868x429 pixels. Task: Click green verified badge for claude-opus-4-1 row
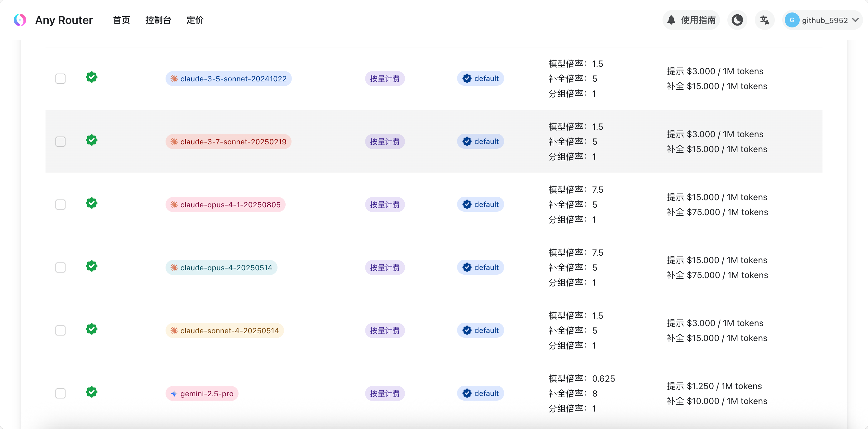[91, 203]
